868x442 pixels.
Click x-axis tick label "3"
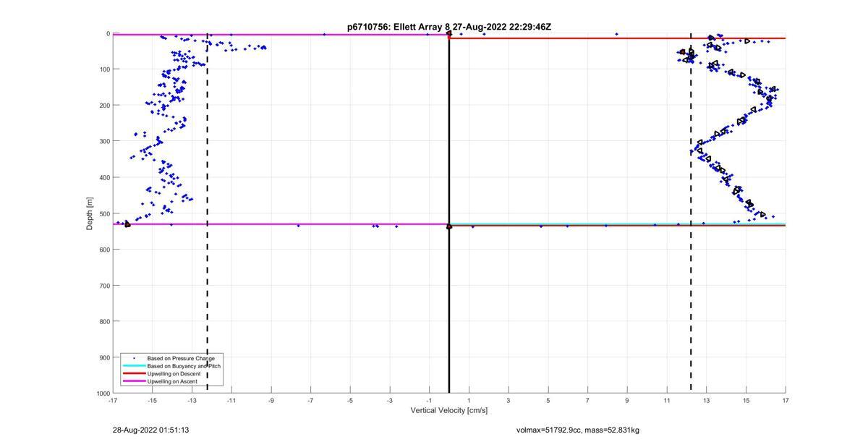(x=509, y=400)
